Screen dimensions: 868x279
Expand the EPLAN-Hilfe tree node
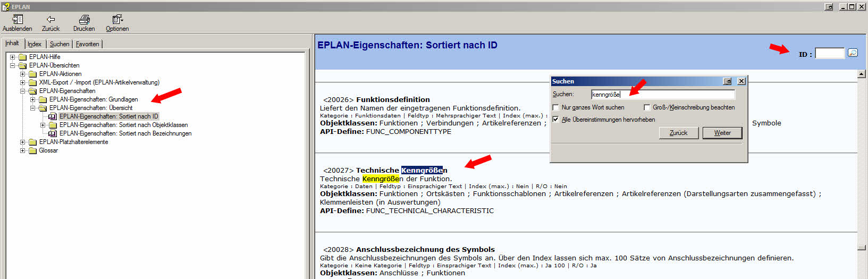[x=13, y=57]
